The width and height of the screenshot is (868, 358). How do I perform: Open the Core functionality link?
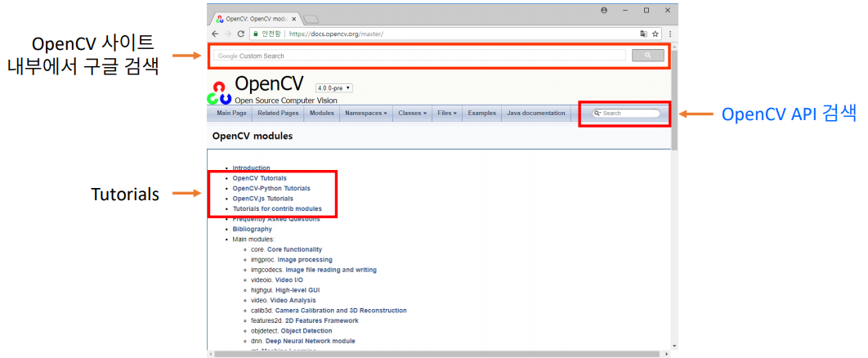point(294,249)
